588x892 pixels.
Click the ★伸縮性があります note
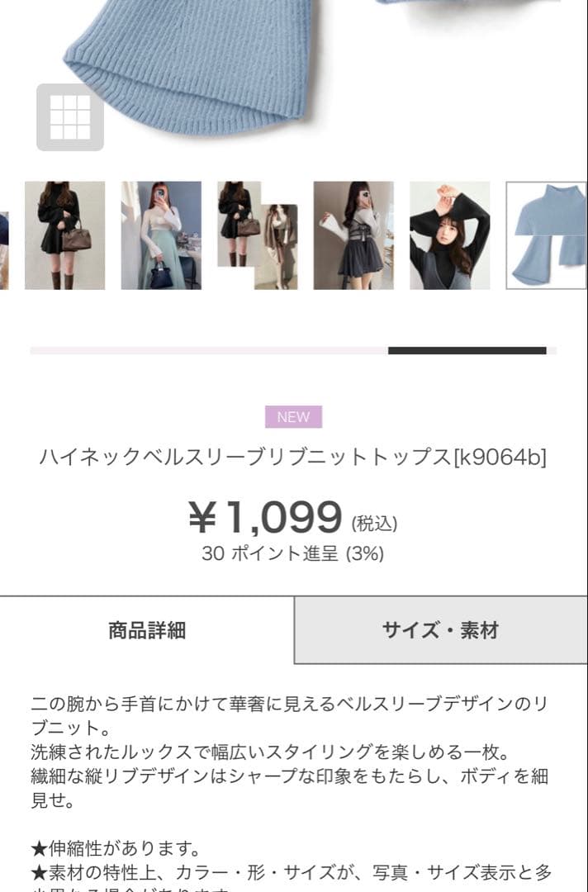[x=116, y=848]
